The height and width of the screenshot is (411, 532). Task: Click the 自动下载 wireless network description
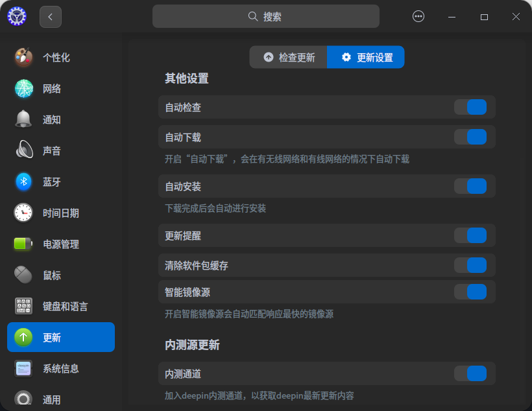coord(287,159)
